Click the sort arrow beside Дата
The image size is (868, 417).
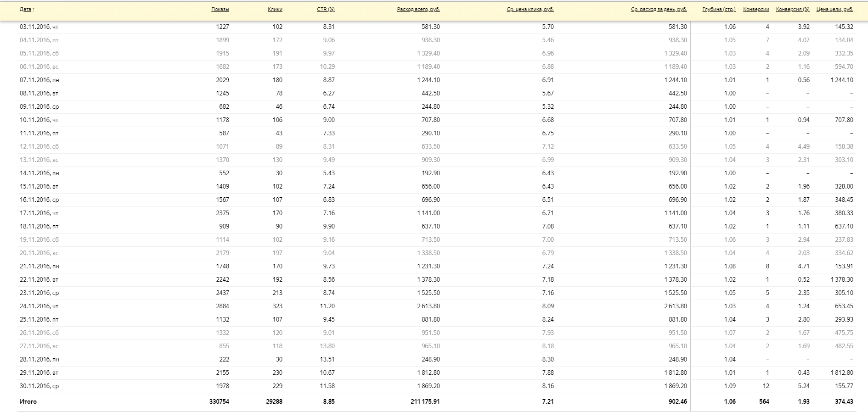[34, 10]
